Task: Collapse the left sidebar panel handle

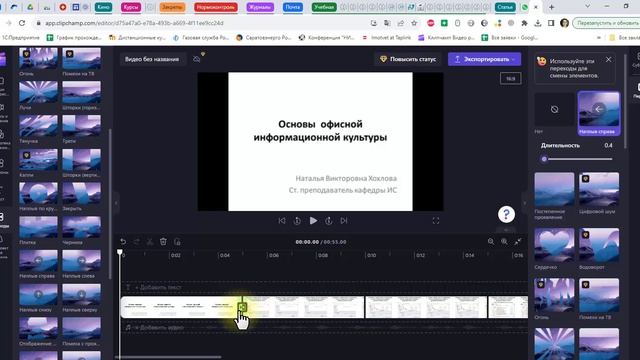Action: click(116, 202)
